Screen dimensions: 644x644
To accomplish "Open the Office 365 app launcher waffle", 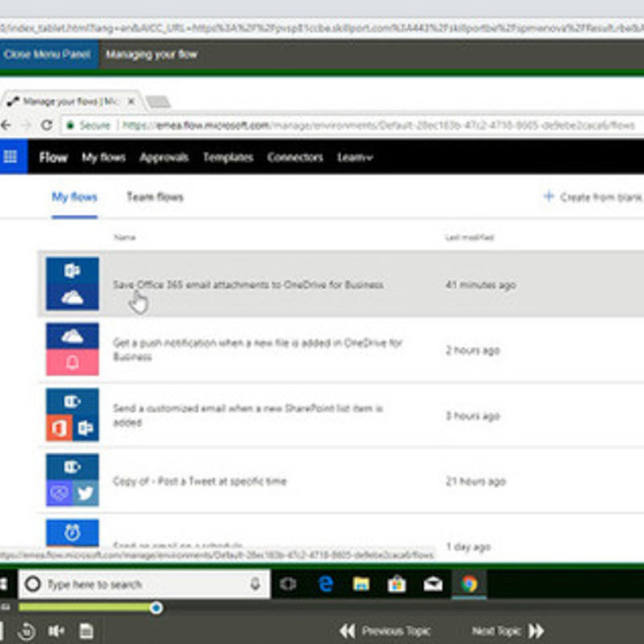I will (10, 156).
